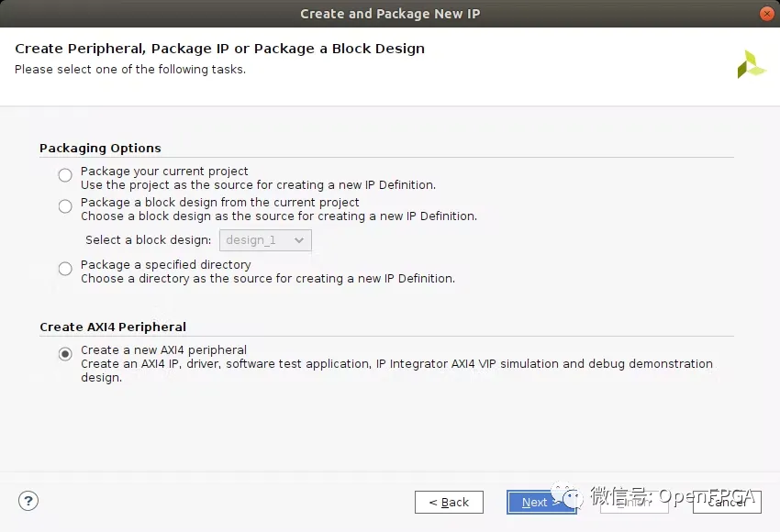Close the dialog with red X

click(766, 14)
